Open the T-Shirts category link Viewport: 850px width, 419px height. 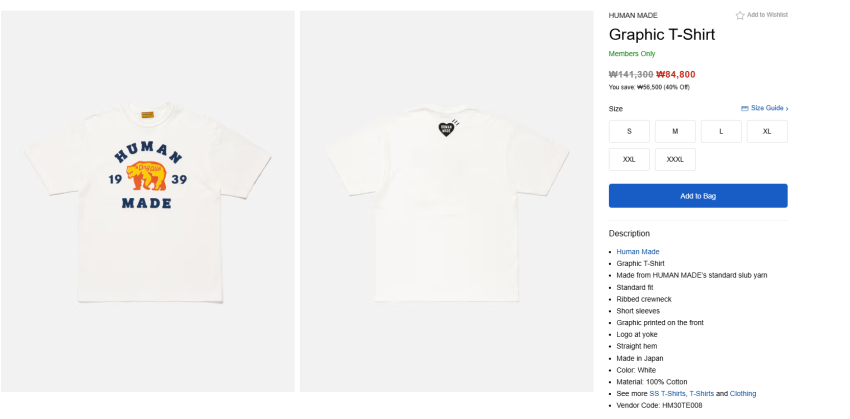[x=702, y=393]
